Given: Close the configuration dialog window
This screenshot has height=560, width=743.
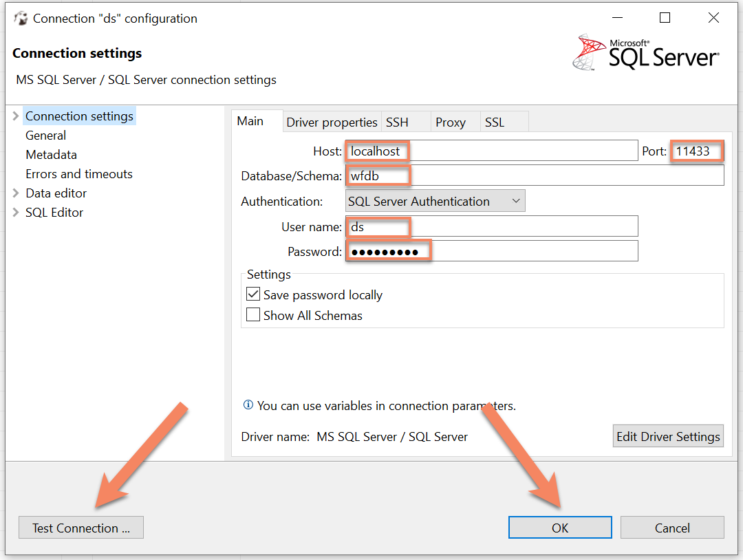Looking at the screenshot, I should [x=713, y=18].
